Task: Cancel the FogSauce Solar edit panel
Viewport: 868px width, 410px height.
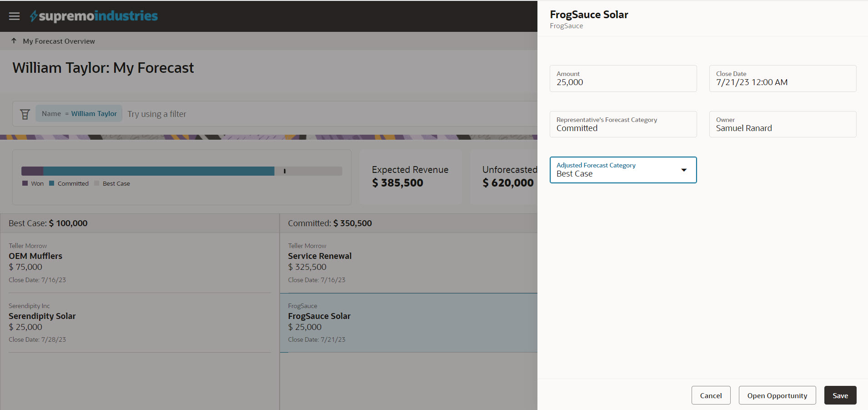Action: tap(711, 395)
